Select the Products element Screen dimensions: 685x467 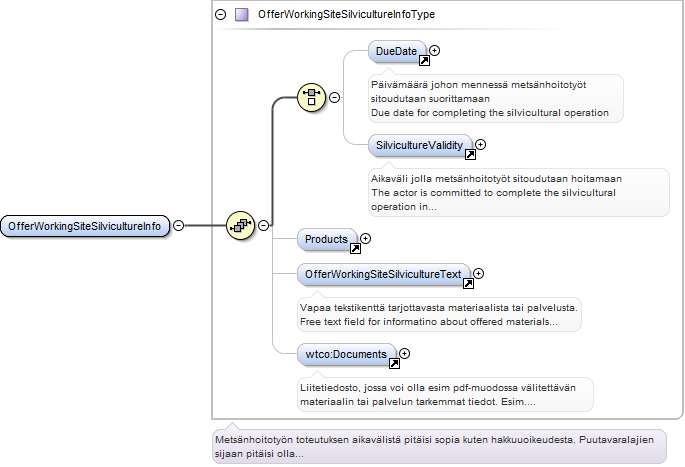(326, 239)
